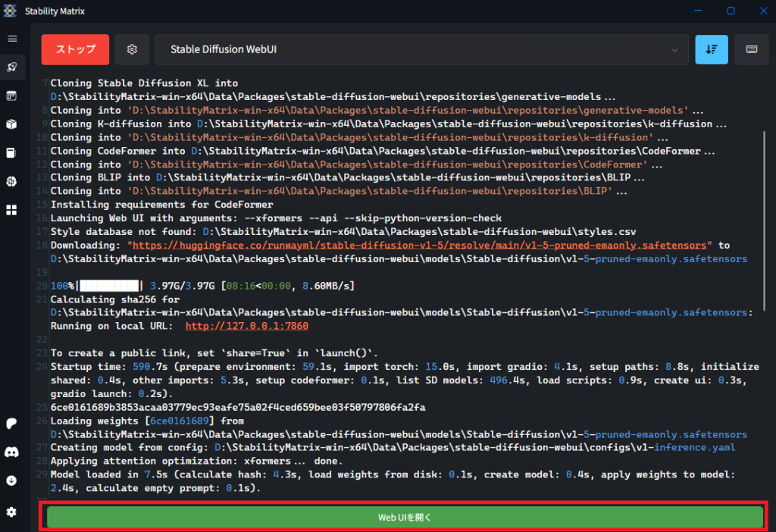Open the Patreon link icon

[x=12, y=423]
